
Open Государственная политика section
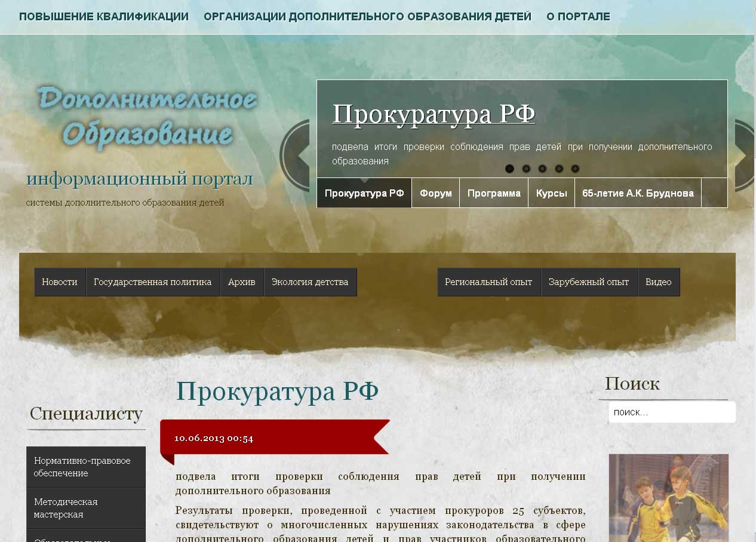(153, 282)
